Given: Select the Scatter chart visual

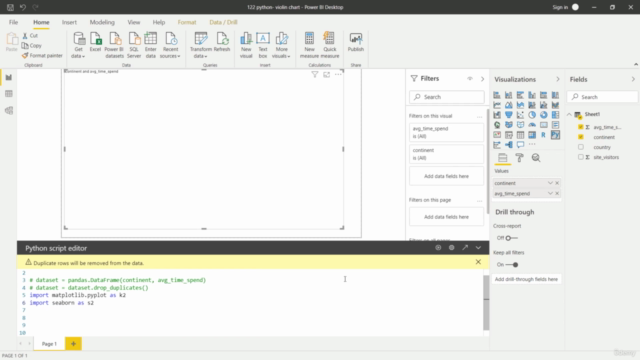Looking at the screenshot, I should [520, 115].
